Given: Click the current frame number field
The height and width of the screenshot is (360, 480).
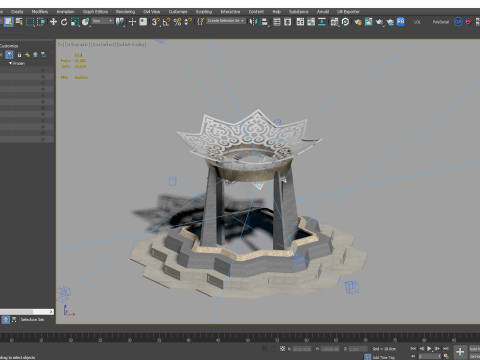Looking at the screenshot, I should 429,357.
